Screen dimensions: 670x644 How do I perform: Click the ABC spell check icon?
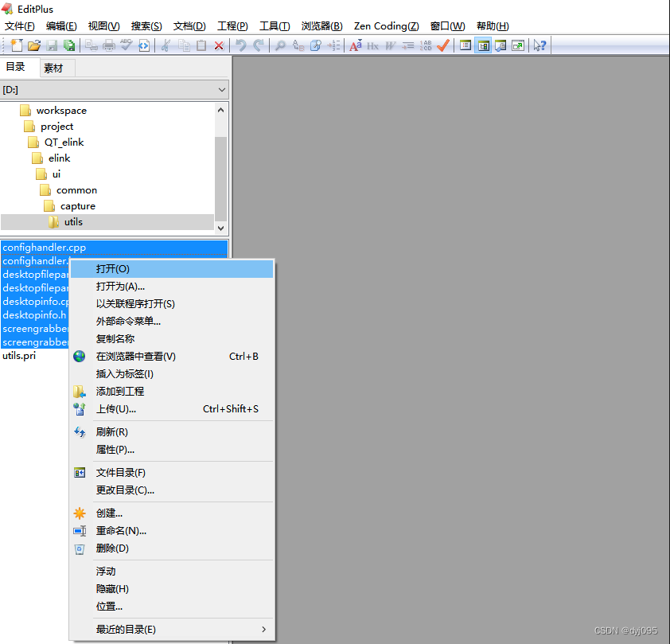pyautogui.click(x=126, y=45)
